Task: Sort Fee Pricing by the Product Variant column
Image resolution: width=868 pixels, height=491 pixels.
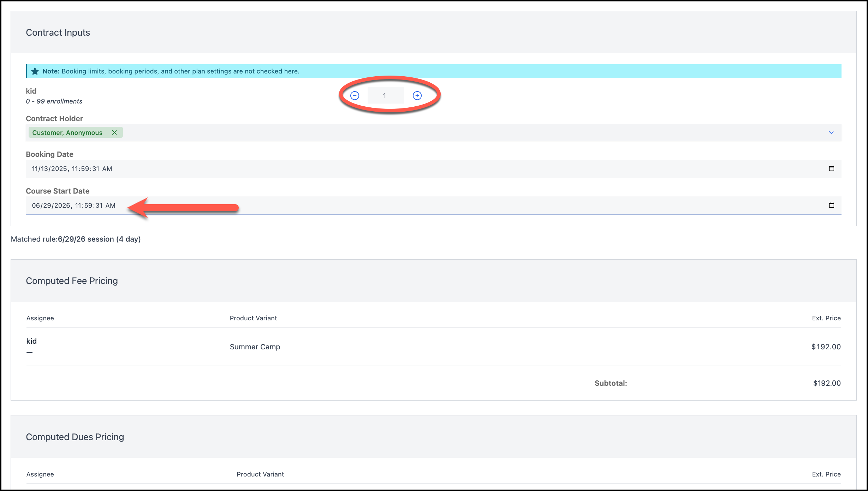Action: click(253, 318)
